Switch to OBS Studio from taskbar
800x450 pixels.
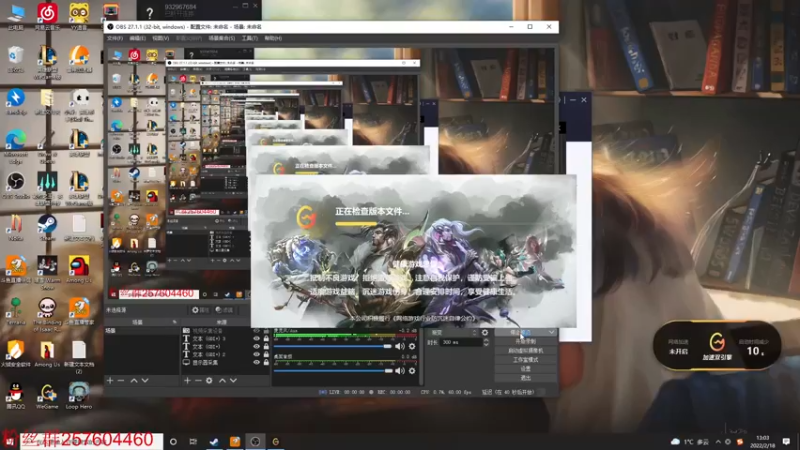pyautogui.click(x=255, y=442)
